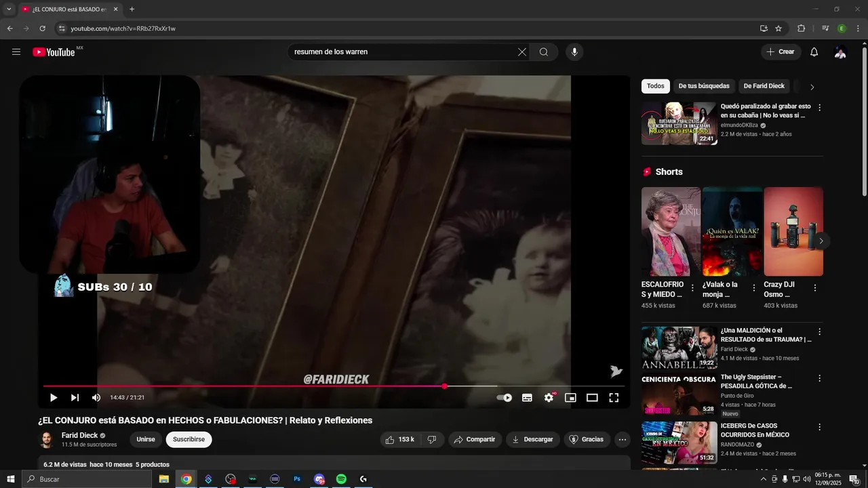Clear the search box with the X icon
The height and width of the screenshot is (488, 868).
pos(522,52)
